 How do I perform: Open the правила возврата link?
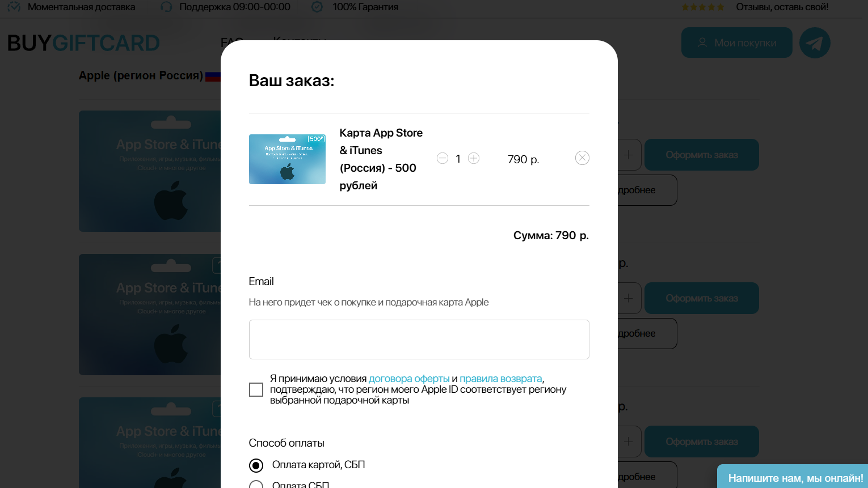[500, 379]
